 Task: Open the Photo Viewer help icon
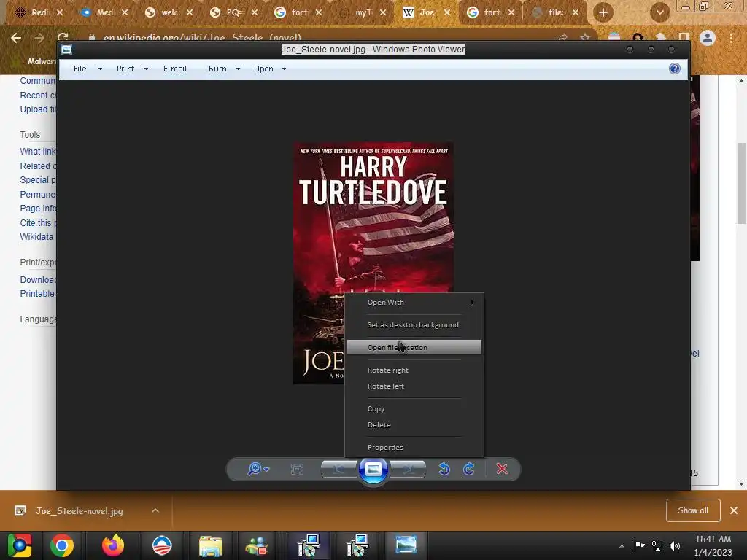(x=675, y=69)
